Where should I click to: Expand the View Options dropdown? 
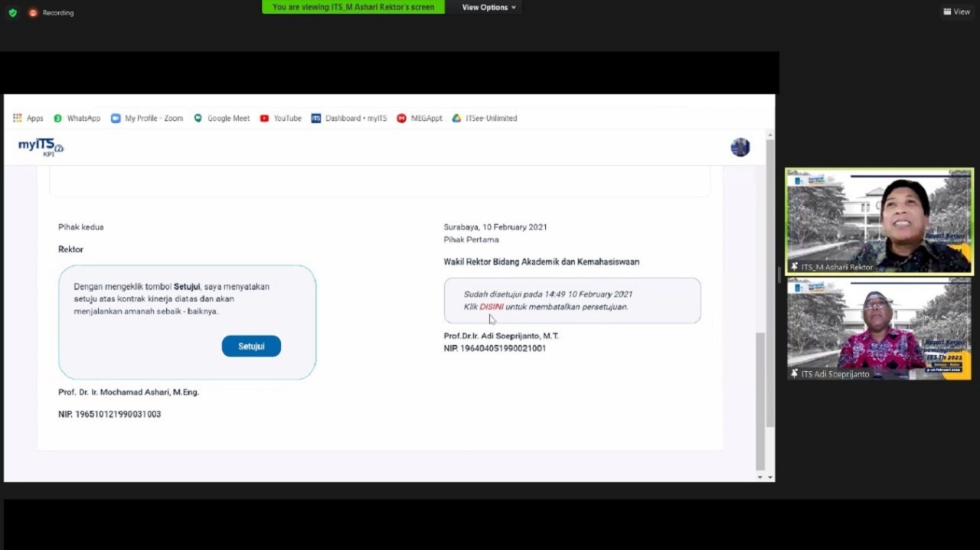488,8
